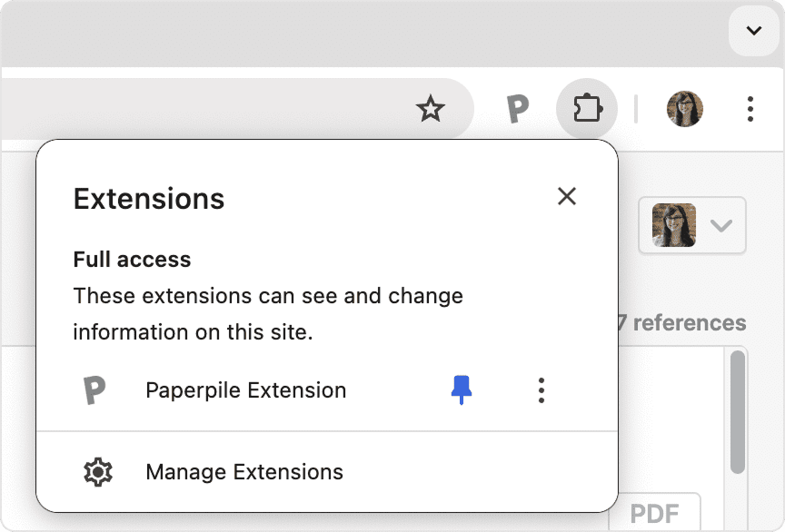785x532 pixels.
Task: Click the Paperpile logo in the extensions list
Action: click(94, 389)
